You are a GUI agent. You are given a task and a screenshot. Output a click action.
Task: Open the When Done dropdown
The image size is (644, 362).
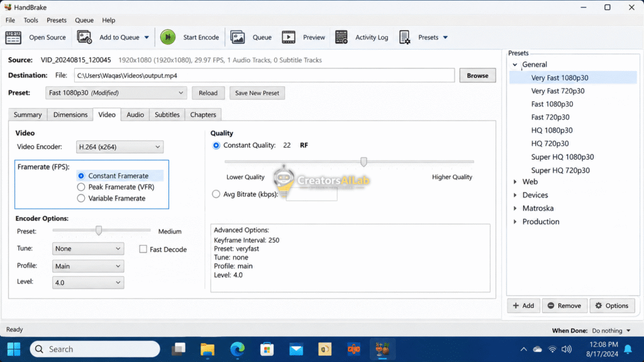click(611, 331)
